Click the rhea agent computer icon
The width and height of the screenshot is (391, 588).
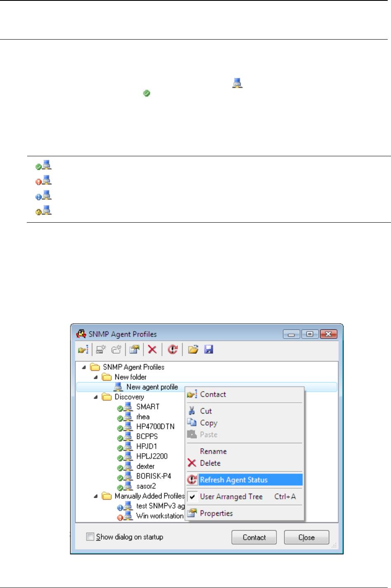(128, 416)
